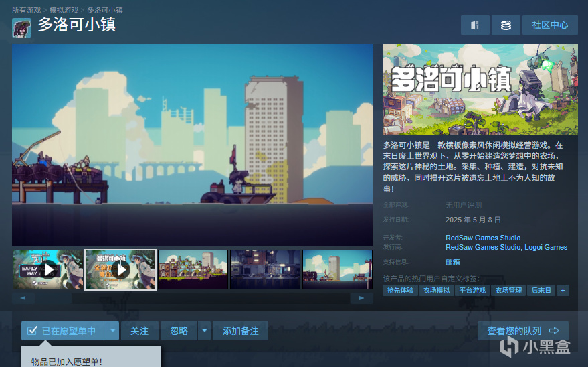The image size is (588, 367).
Task: Select the dark night screenshot thumbnail
Action: [x=265, y=269]
